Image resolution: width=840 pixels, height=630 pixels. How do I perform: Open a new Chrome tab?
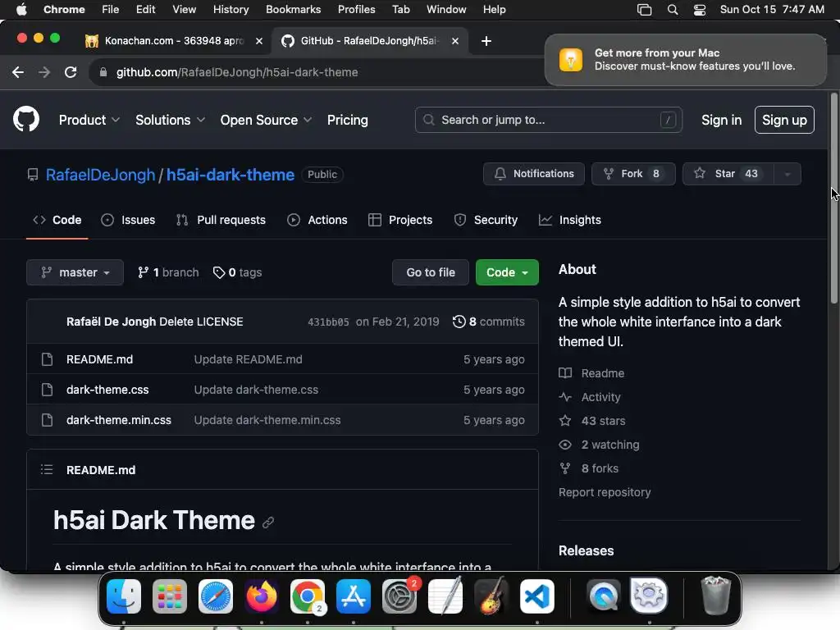click(x=486, y=41)
